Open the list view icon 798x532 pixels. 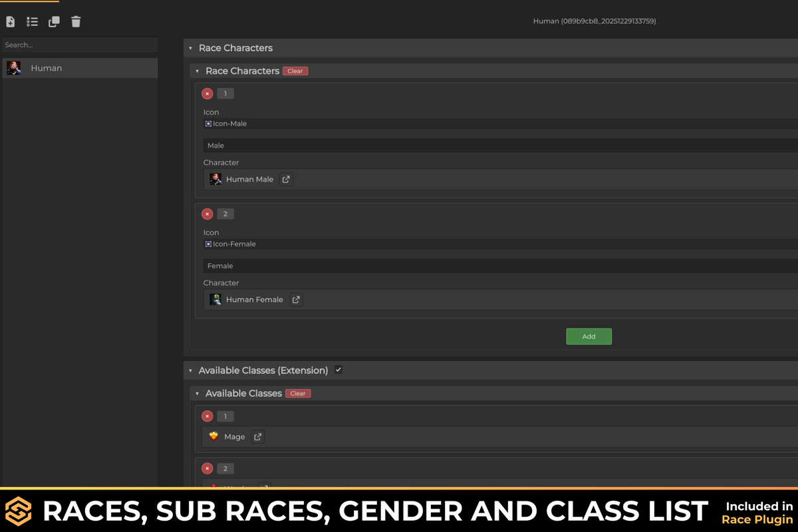coord(32,21)
